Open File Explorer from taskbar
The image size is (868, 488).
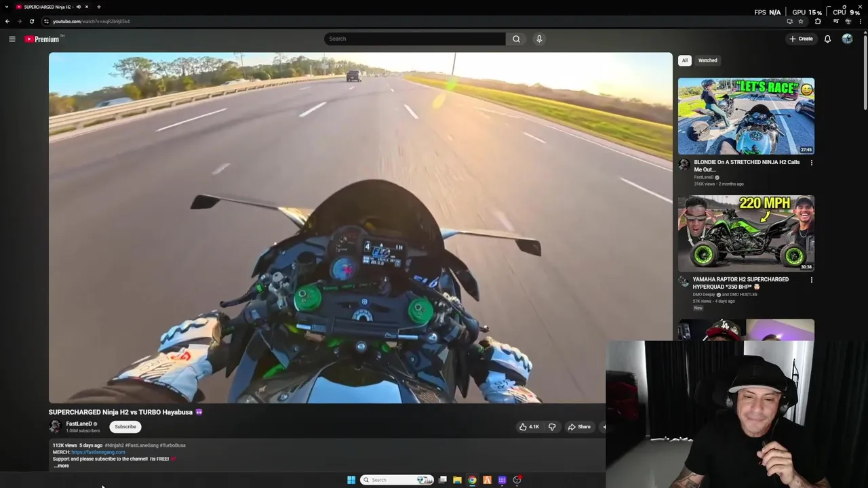click(457, 480)
